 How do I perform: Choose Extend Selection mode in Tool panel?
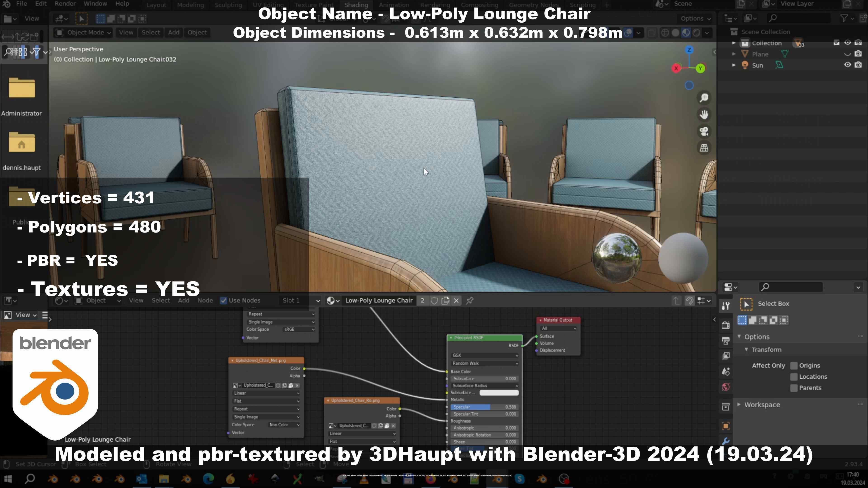[753, 320]
